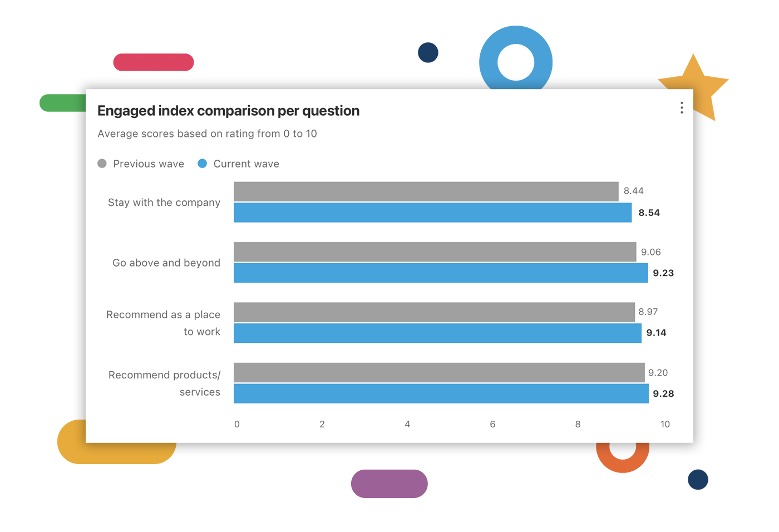Toggle the Current wave legend item

[246, 164]
